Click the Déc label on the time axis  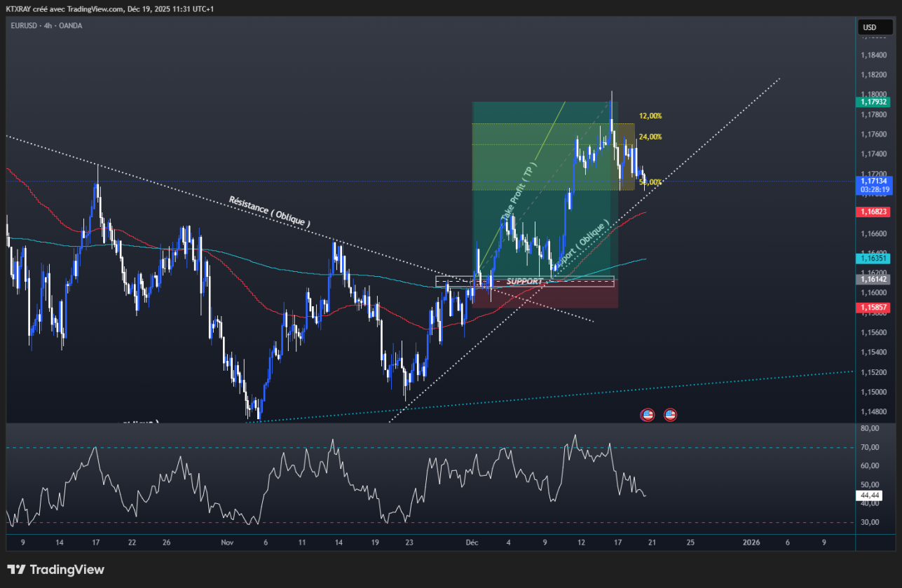point(471,542)
